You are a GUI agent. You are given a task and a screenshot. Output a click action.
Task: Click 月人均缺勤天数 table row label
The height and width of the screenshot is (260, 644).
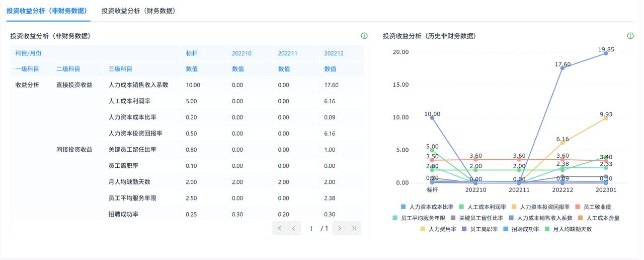129,182
